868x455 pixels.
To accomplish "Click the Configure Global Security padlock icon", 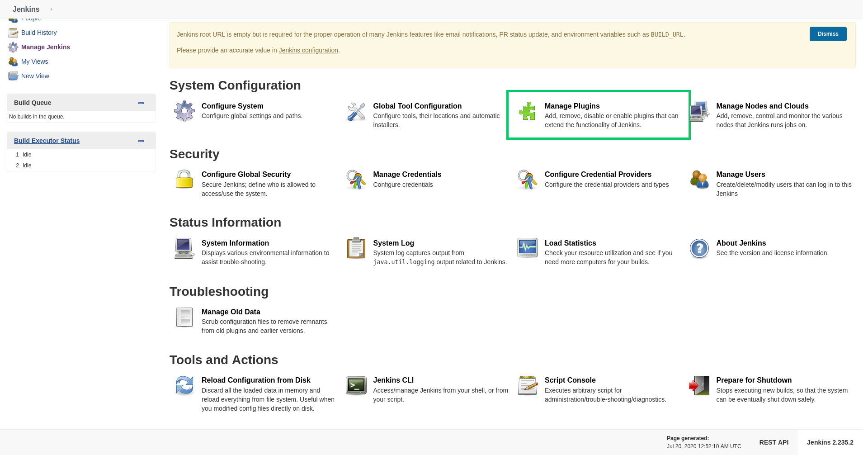I will pos(184,180).
